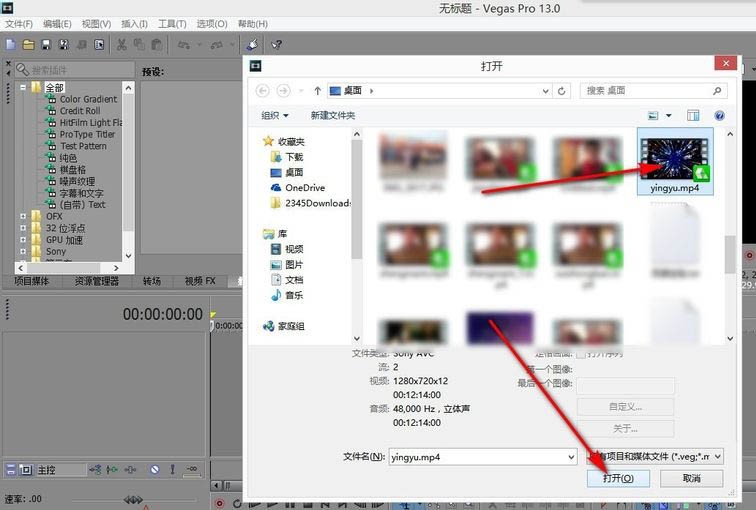Open the Properties toolbar icon
Viewport: 756px width, 510px height.
pyautogui.click(x=99, y=45)
